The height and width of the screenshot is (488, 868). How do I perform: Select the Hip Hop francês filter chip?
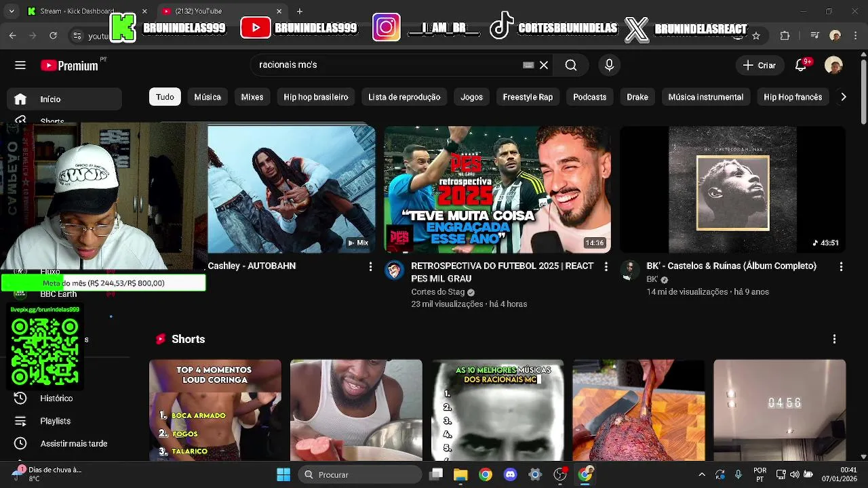[793, 97]
